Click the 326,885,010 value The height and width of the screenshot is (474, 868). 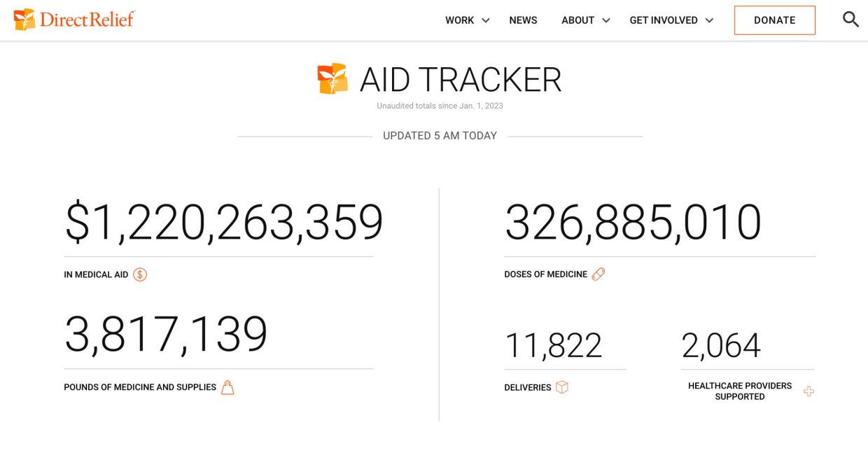click(x=633, y=223)
